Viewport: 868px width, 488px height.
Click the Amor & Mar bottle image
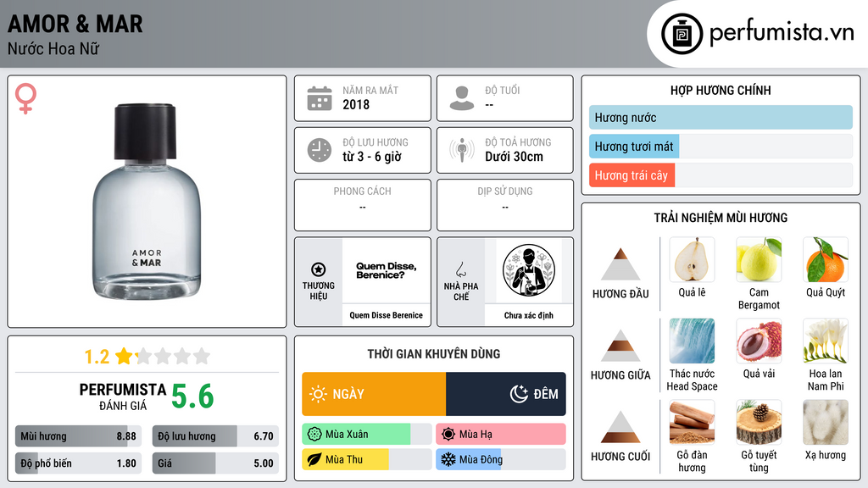147,202
